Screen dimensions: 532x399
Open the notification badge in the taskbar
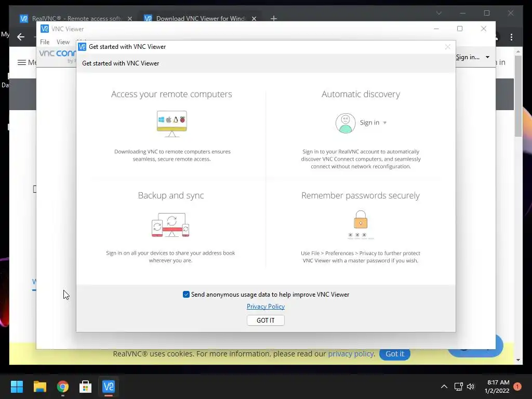[517, 387]
